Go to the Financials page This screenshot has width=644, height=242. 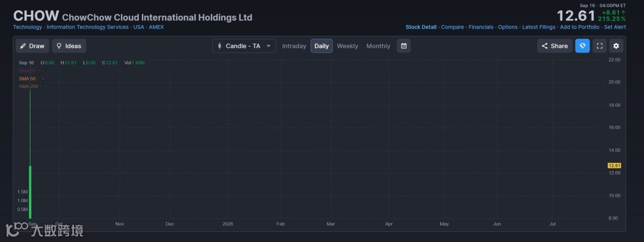click(x=481, y=27)
